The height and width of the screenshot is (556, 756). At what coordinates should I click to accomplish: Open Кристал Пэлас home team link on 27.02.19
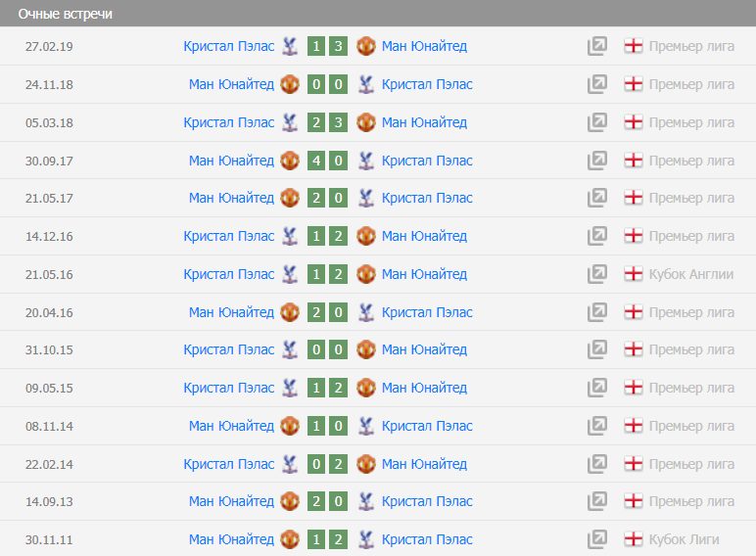[228, 46]
